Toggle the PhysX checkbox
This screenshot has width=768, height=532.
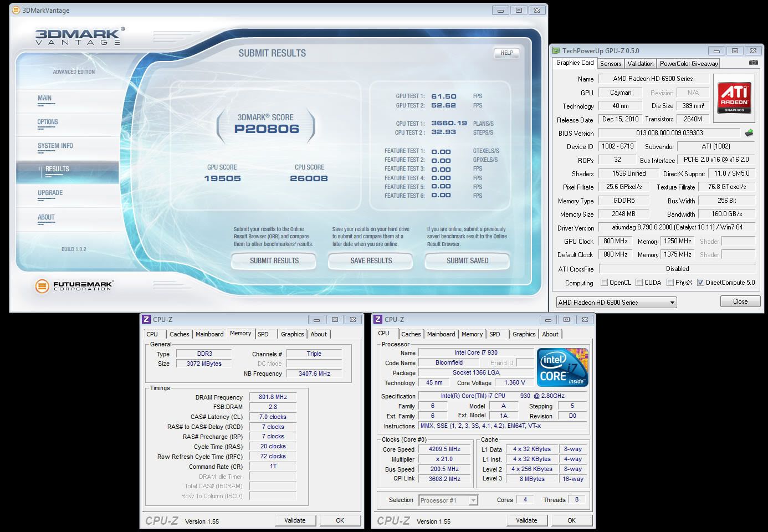[670, 283]
